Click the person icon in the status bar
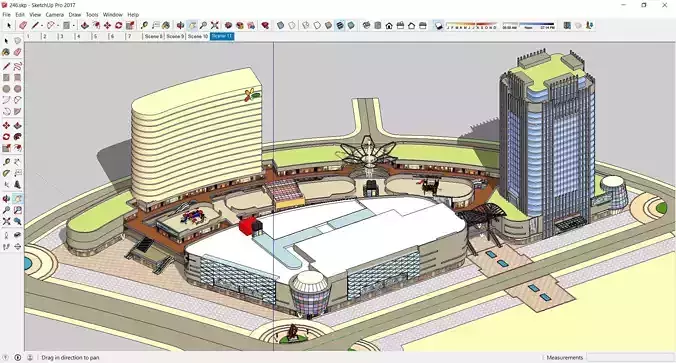 pos(30,357)
